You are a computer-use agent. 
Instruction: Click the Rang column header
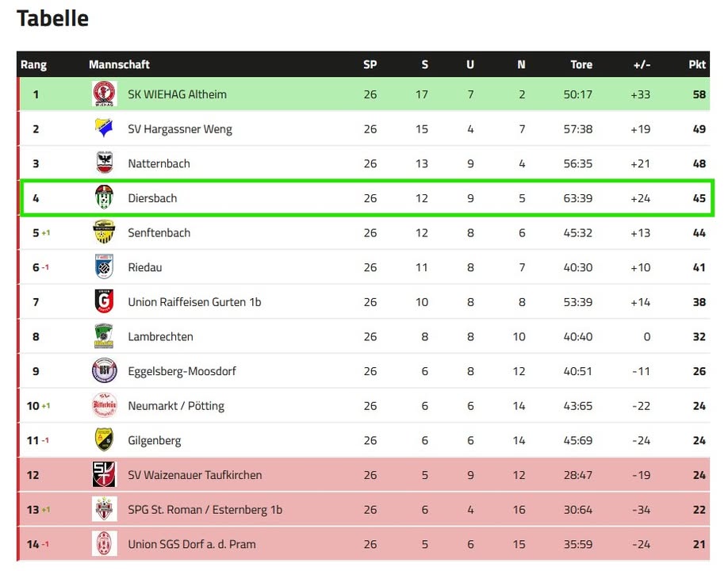tap(33, 64)
